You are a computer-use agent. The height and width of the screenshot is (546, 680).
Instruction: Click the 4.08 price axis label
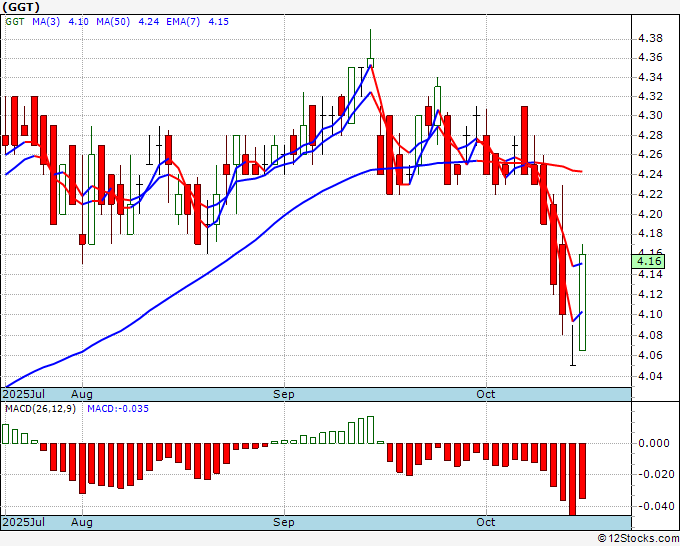pyautogui.click(x=651, y=335)
